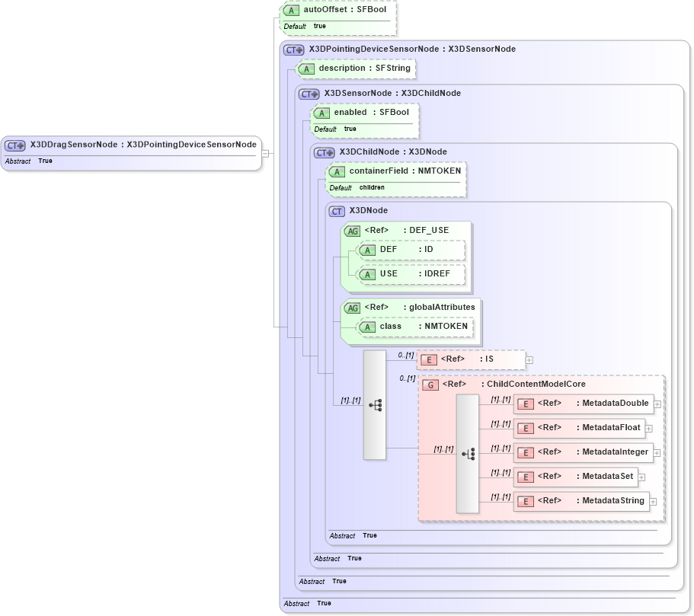Select the DEF : ID attribute text
Screen dimensions: 694x616
pos(406,249)
